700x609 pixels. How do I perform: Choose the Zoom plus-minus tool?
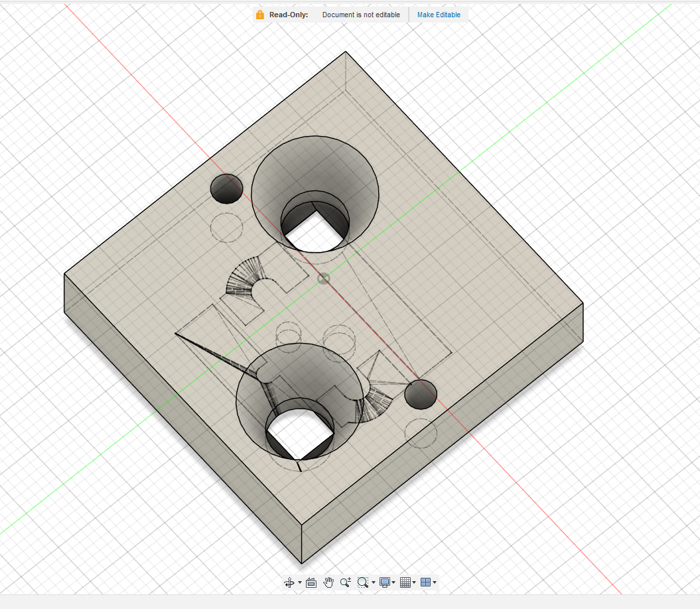pos(346,582)
